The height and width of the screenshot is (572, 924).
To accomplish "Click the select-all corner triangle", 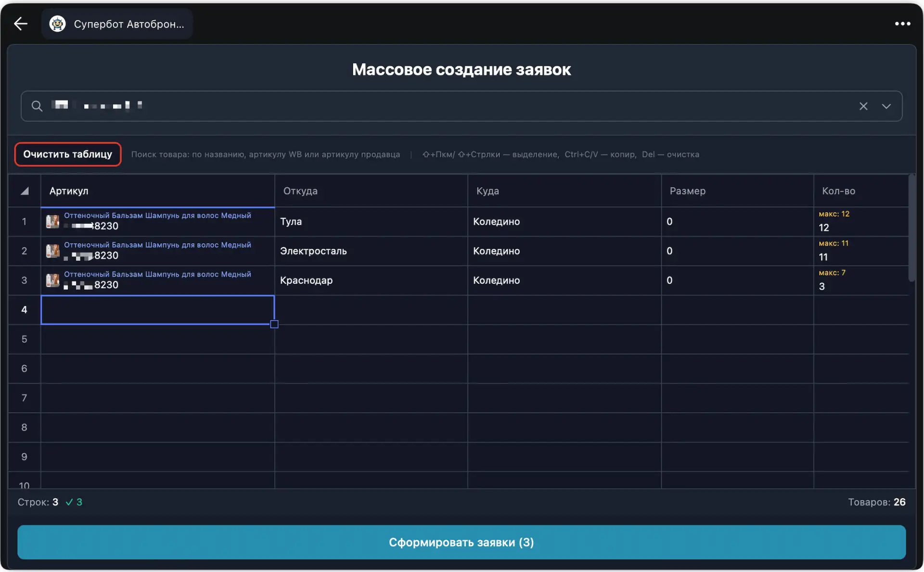I will pos(25,191).
